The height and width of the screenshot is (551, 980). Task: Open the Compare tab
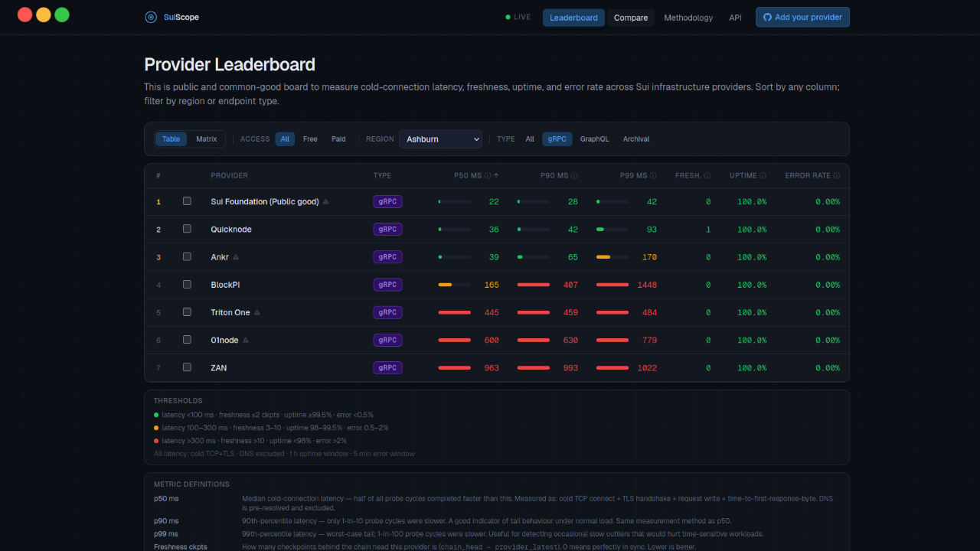[x=631, y=18]
